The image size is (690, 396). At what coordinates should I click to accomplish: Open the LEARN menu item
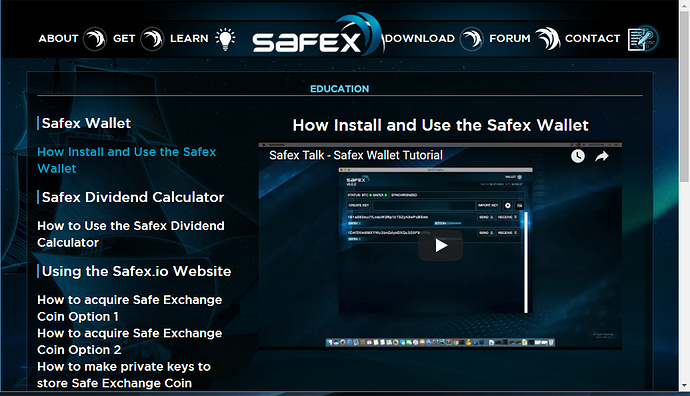click(x=189, y=39)
